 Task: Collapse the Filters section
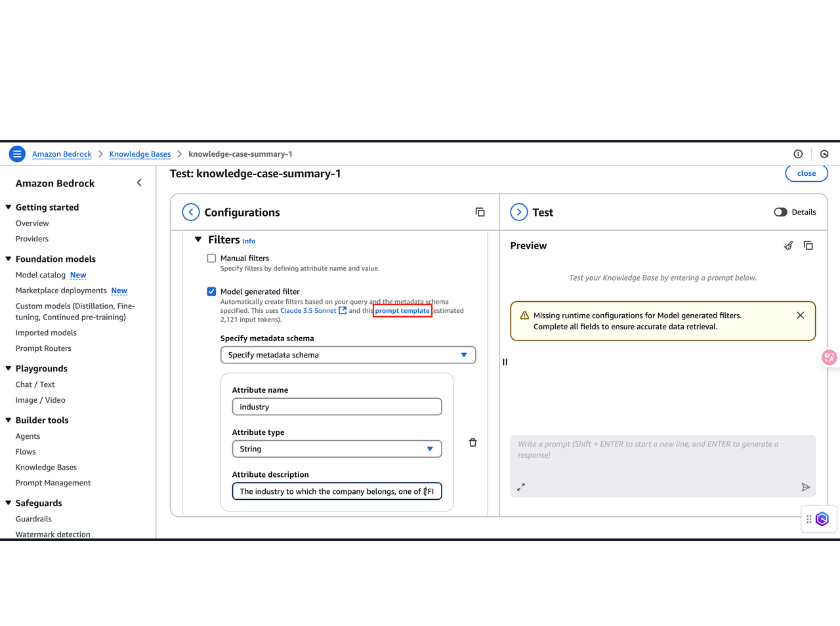point(198,239)
